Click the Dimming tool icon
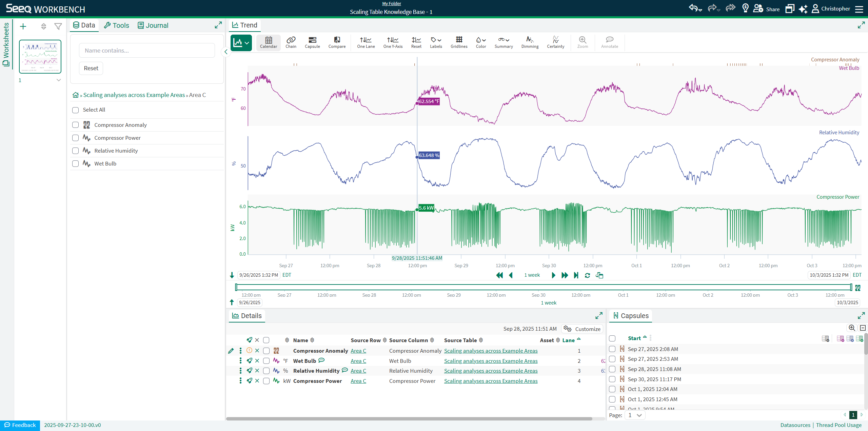 point(530,42)
